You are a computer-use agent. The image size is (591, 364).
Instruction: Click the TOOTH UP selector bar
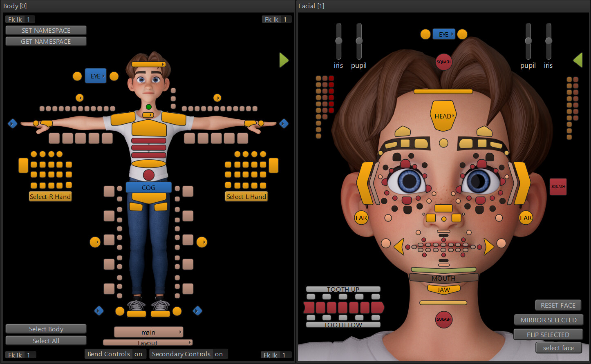[x=343, y=289]
